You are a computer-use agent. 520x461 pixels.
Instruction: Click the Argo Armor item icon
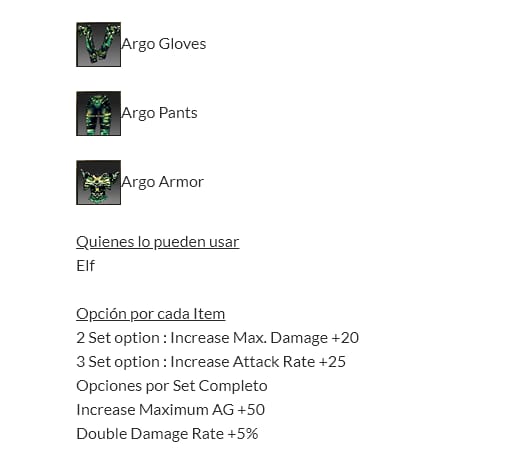coord(98,182)
